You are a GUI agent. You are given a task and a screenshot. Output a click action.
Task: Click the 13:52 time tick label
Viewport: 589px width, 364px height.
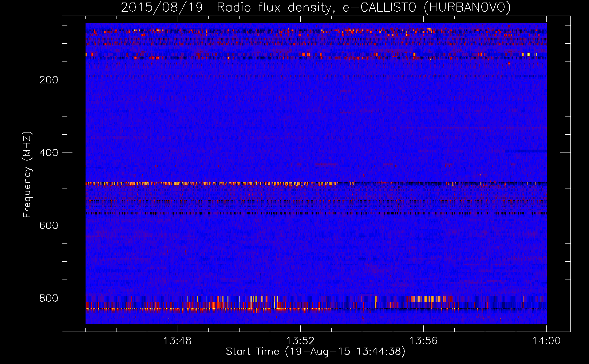(300, 341)
